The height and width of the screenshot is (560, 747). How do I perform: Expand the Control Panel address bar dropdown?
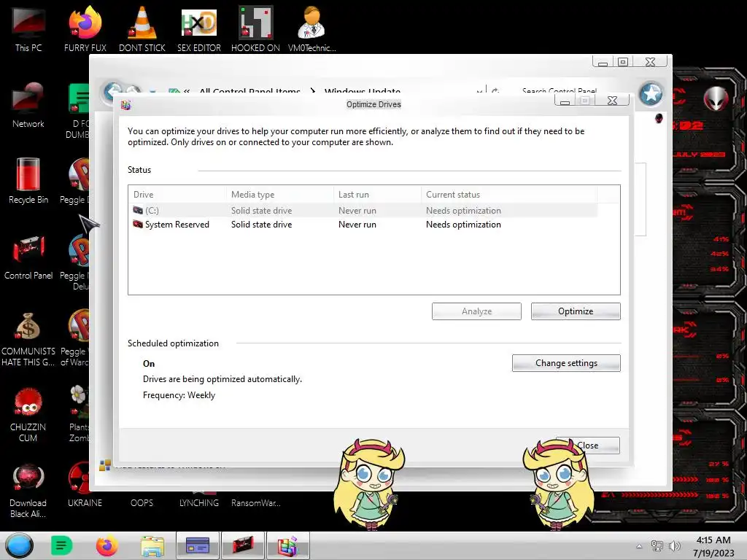point(479,91)
